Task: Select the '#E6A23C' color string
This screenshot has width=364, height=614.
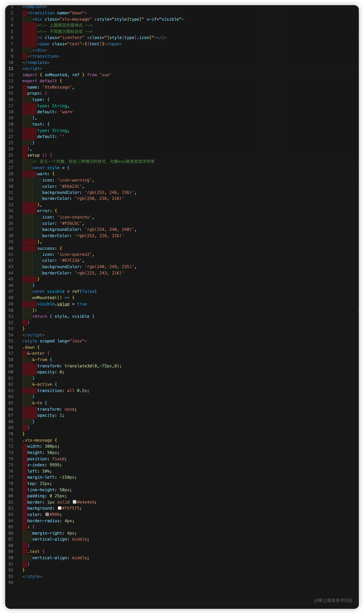Action: pyautogui.click(x=71, y=186)
